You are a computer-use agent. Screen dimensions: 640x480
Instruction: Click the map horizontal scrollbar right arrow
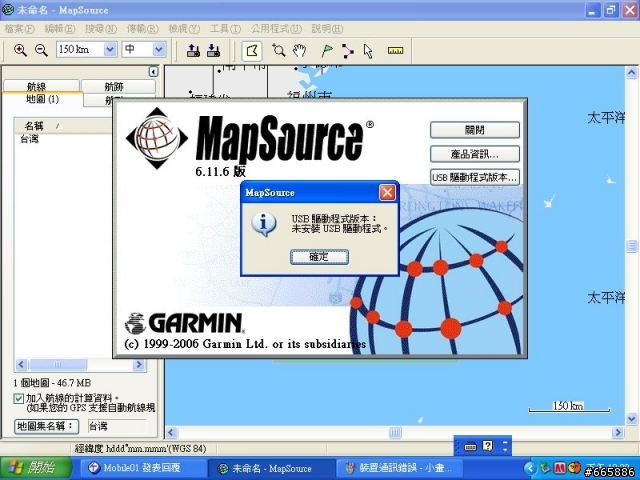[x=618, y=432]
